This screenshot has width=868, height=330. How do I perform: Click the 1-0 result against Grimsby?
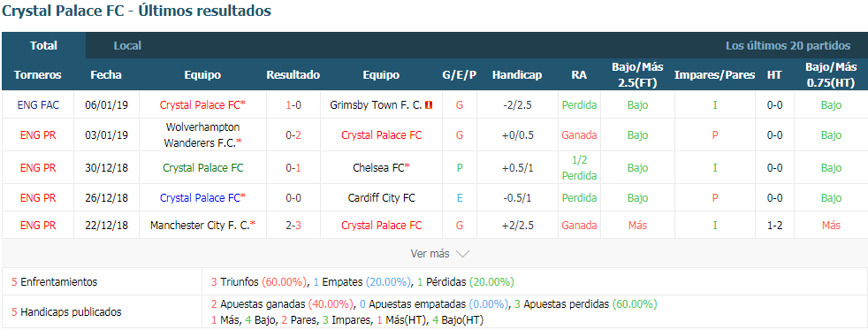click(x=293, y=104)
